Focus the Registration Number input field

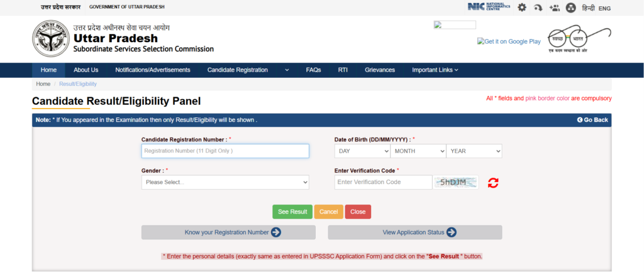pos(225,151)
